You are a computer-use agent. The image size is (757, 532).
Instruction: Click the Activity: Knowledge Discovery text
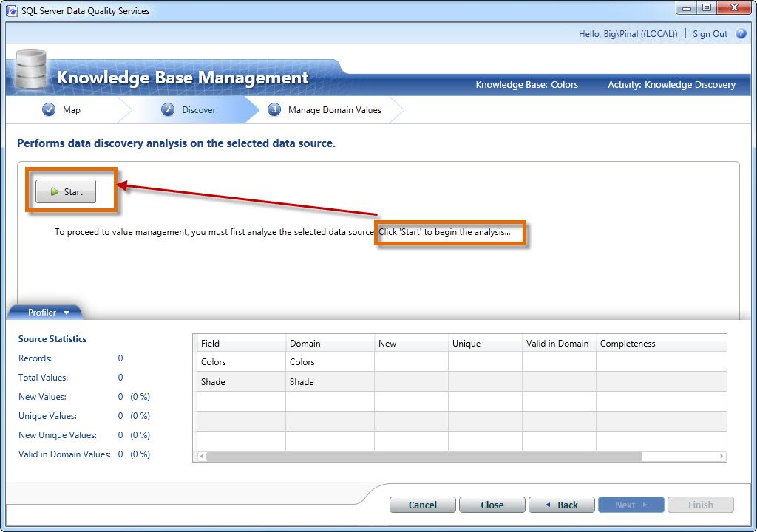pyautogui.click(x=671, y=84)
